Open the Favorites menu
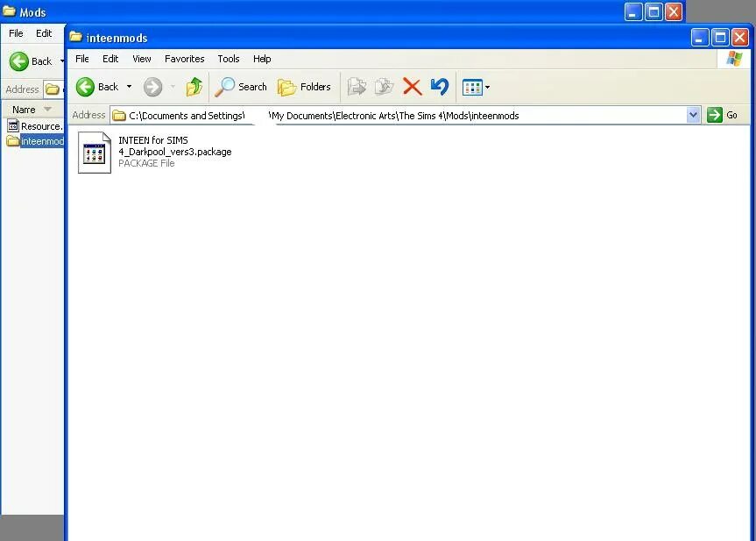Image resolution: width=756 pixels, height=541 pixels. 185,59
